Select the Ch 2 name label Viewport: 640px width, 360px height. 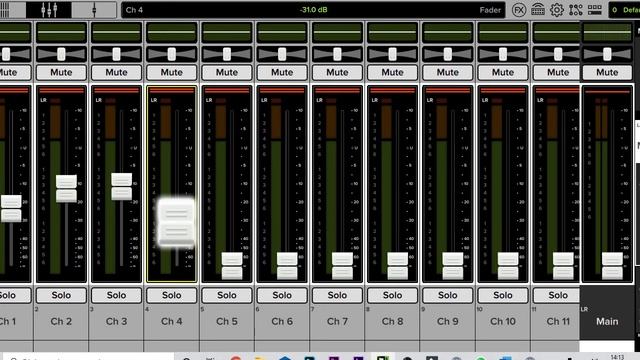(61, 322)
